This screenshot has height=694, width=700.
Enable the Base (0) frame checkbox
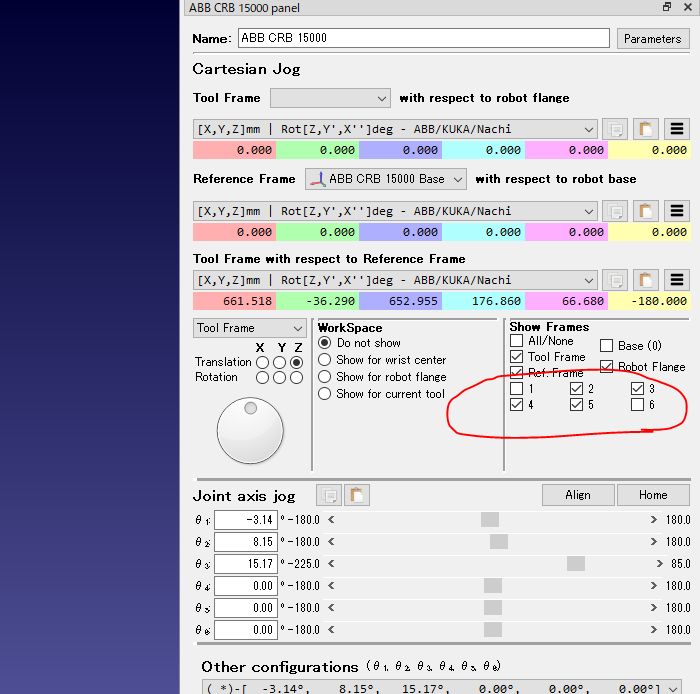point(606,346)
